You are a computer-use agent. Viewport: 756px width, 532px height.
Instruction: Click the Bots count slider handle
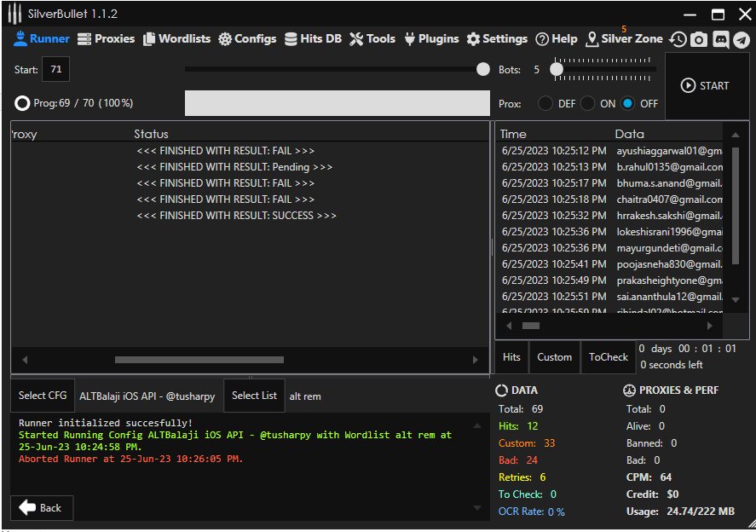point(557,69)
